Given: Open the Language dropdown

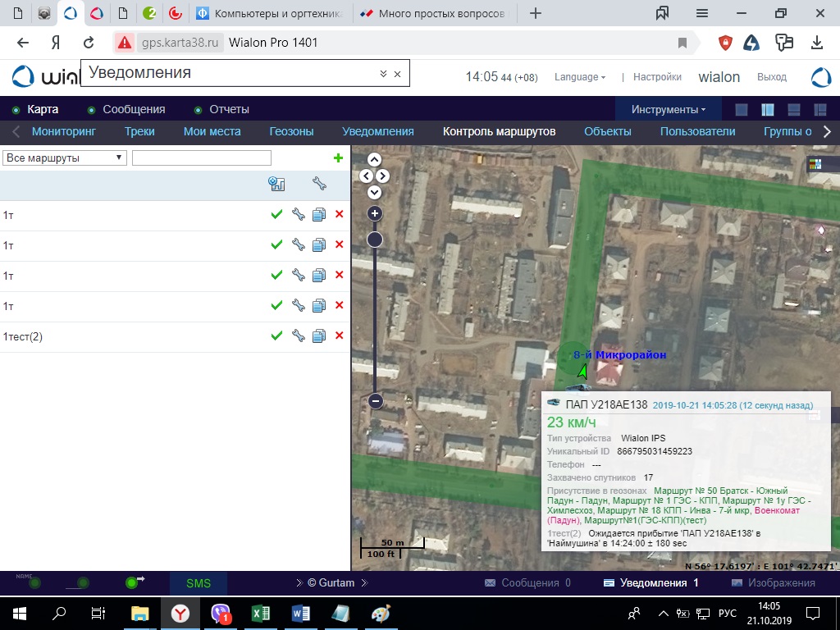Looking at the screenshot, I should tap(579, 77).
